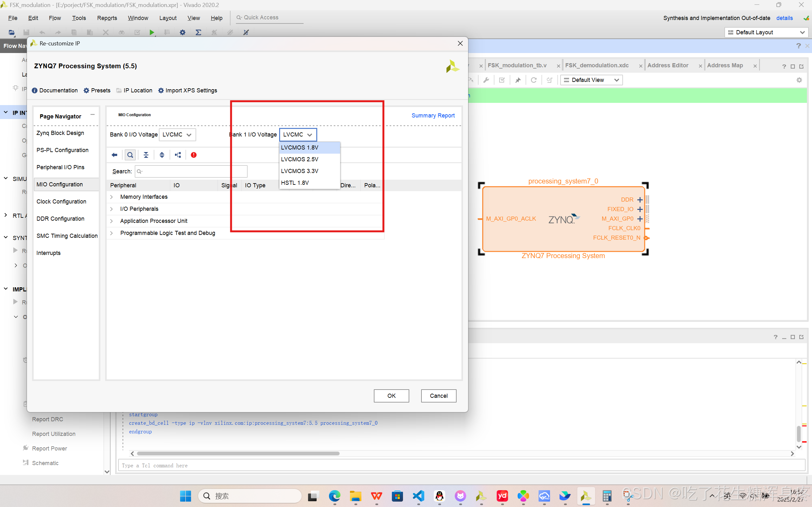
Task: Click the Run green arrow in main toolbar
Action: coord(151,32)
